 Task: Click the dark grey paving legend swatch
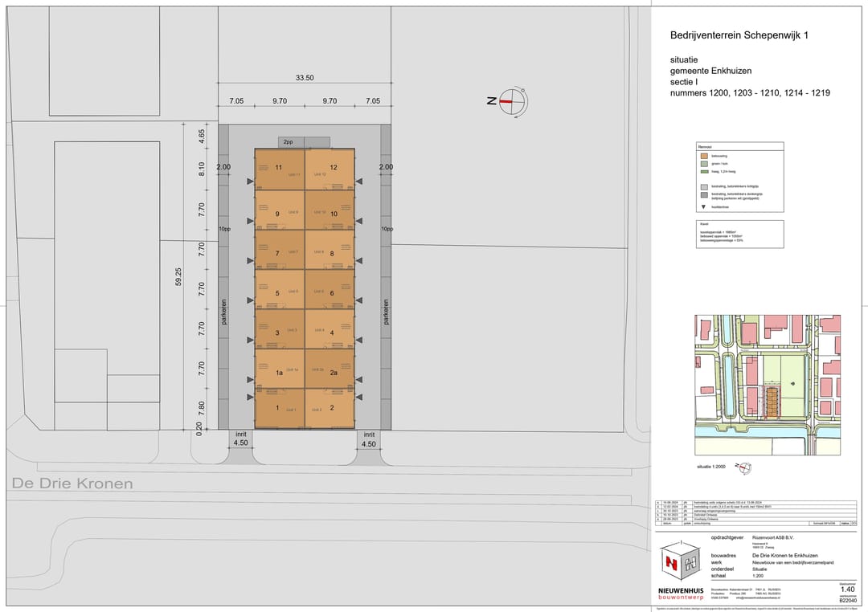(704, 194)
